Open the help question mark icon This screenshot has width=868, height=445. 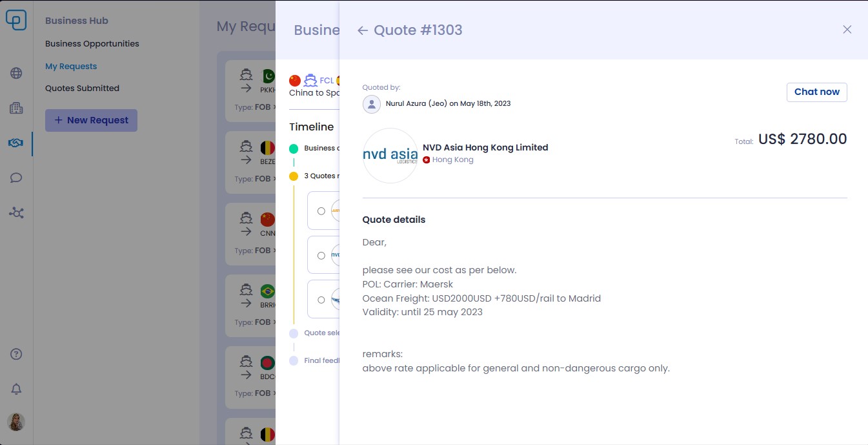(x=17, y=354)
